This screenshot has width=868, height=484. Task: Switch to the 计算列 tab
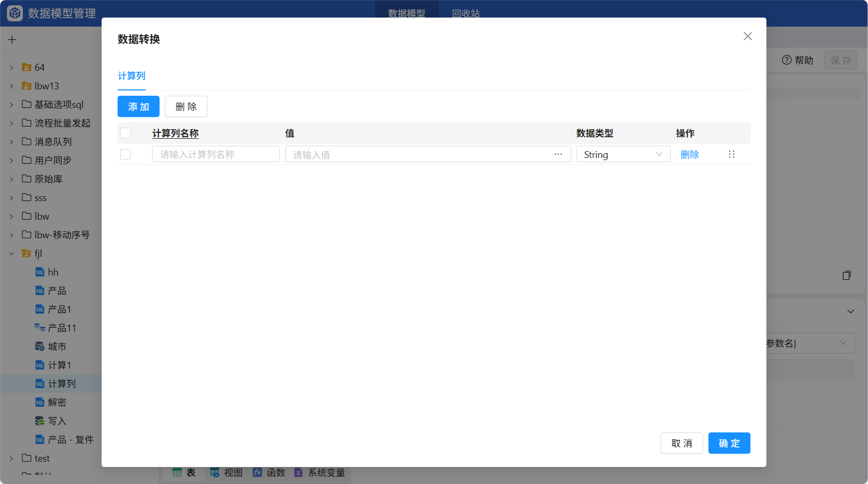[131, 76]
